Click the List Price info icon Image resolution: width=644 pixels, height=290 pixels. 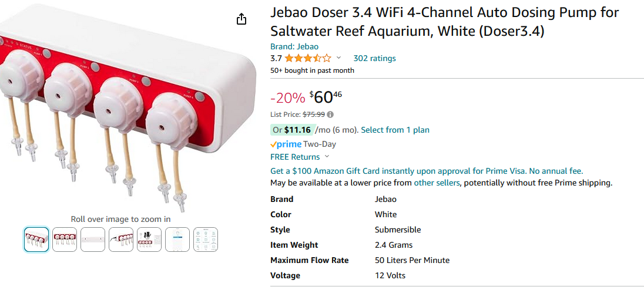pyautogui.click(x=330, y=114)
